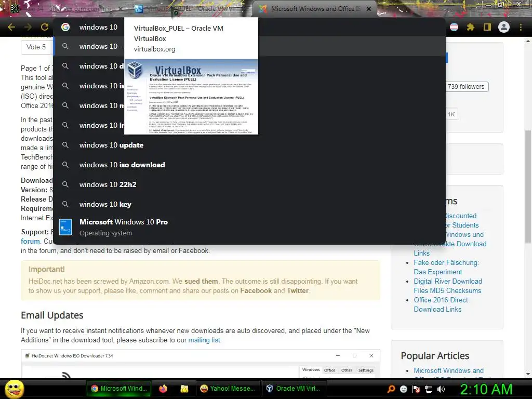Reload the page with the refresh icon
Image resolution: width=532 pixels, height=399 pixels.
[x=45, y=27]
